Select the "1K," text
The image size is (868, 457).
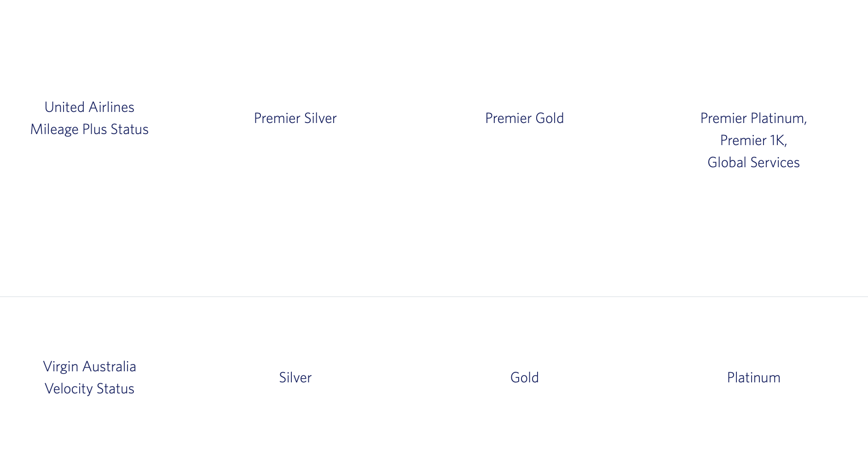(778, 141)
